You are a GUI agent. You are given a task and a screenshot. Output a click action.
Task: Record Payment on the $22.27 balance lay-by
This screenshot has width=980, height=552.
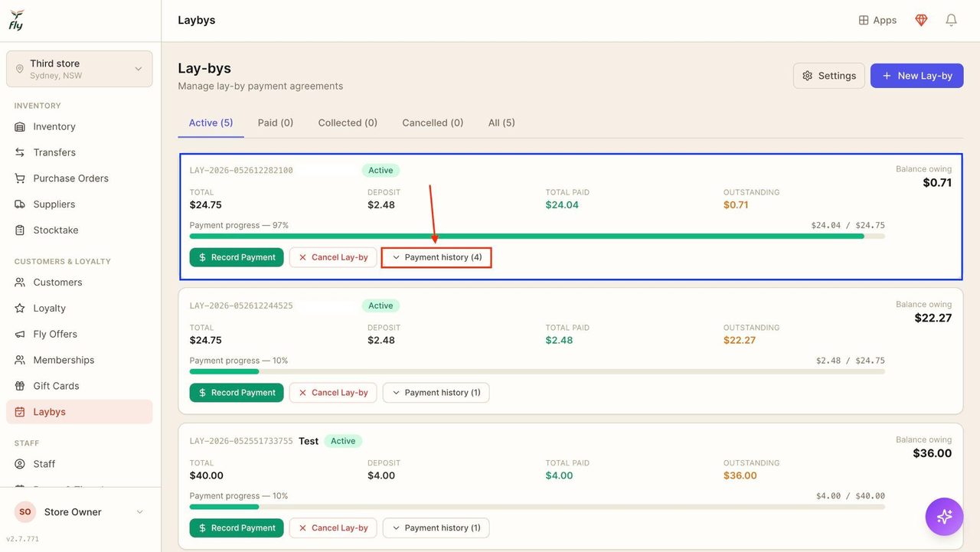pyautogui.click(x=237, y=393)
